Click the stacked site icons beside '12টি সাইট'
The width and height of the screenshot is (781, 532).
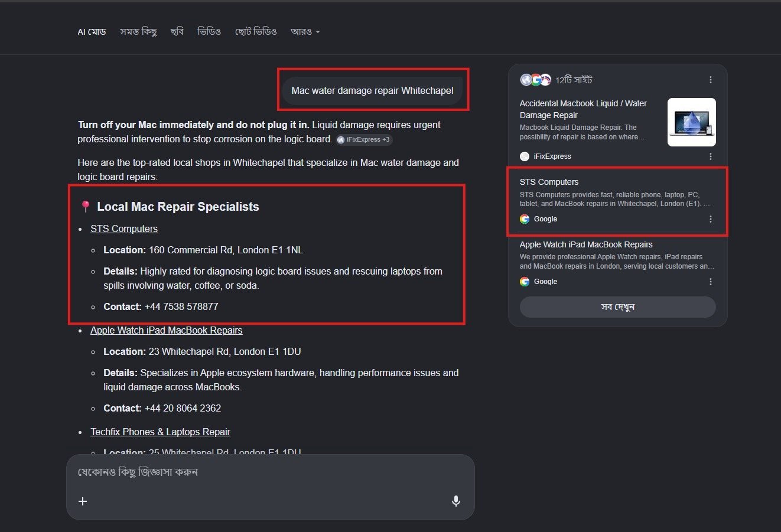536,80
